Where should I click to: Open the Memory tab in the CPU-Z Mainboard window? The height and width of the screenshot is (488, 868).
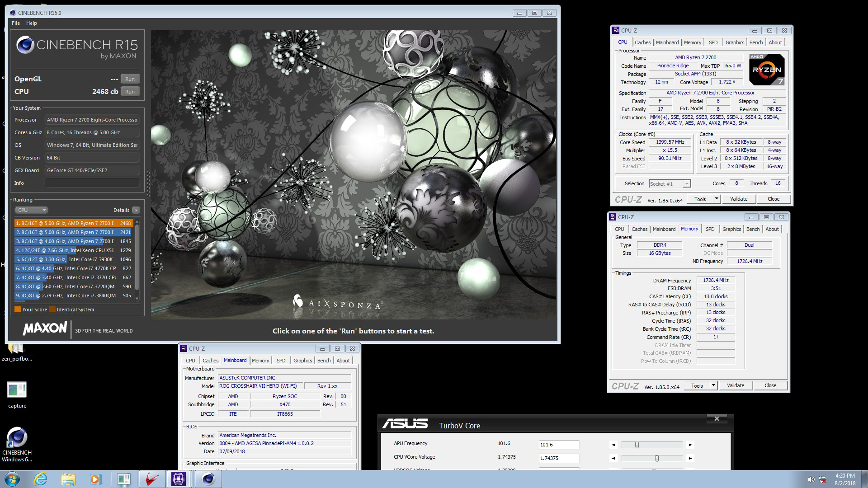260,361
